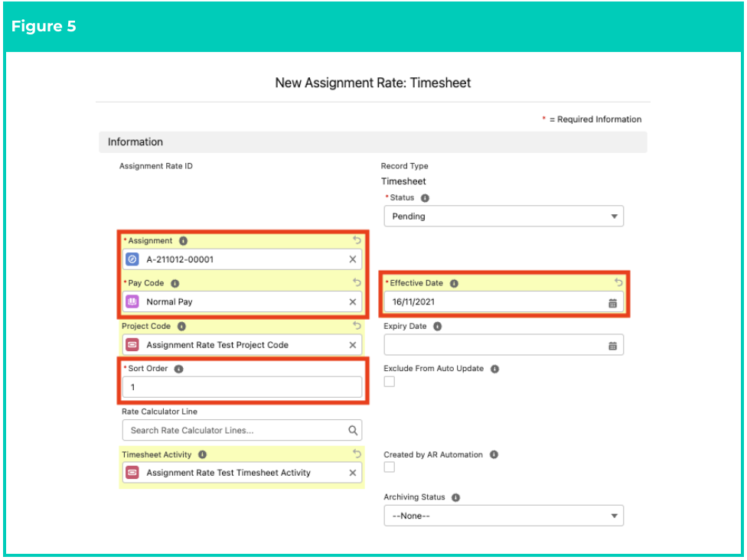The height and width of the screenshot is (560, 747).
Task: Click the Expiry Date input field
Action: tap(504, 345)
